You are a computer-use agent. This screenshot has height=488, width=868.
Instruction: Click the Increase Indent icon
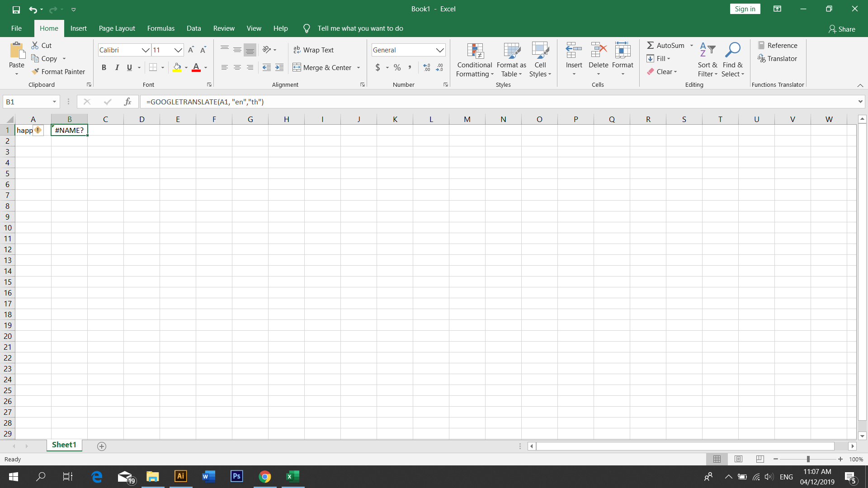(279, 67)
